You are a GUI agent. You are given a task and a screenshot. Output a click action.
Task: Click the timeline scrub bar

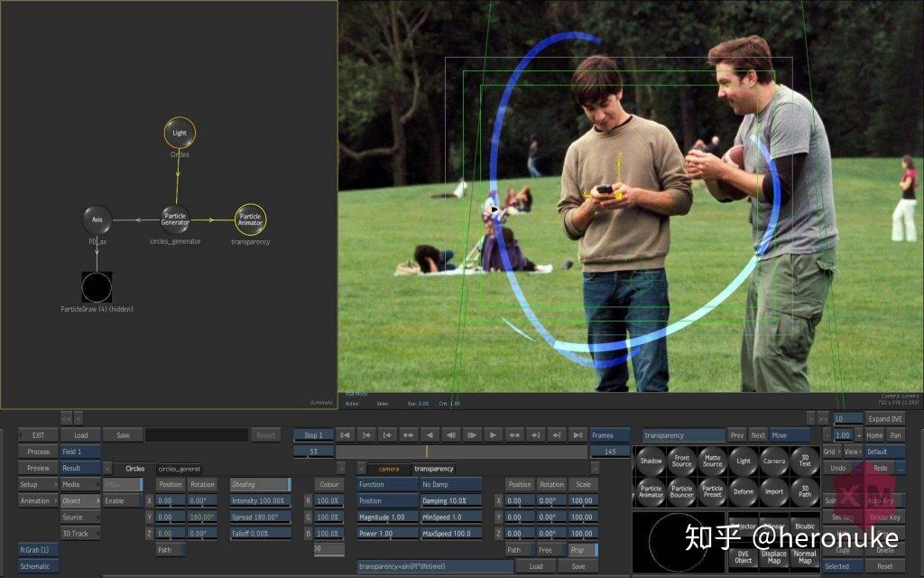click(461, 452)
